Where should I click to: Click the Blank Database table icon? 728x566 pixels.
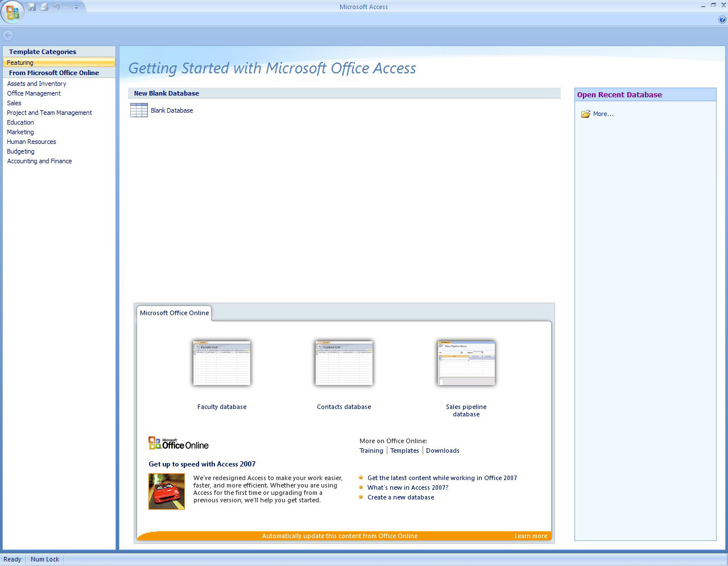click(x=139, y=110)
